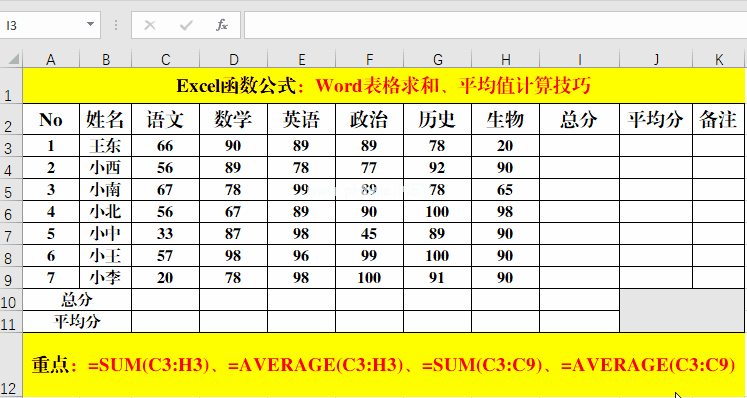Click the 语文 total cell in row 10
Screen dimensions: 747x398
point(165,300)
